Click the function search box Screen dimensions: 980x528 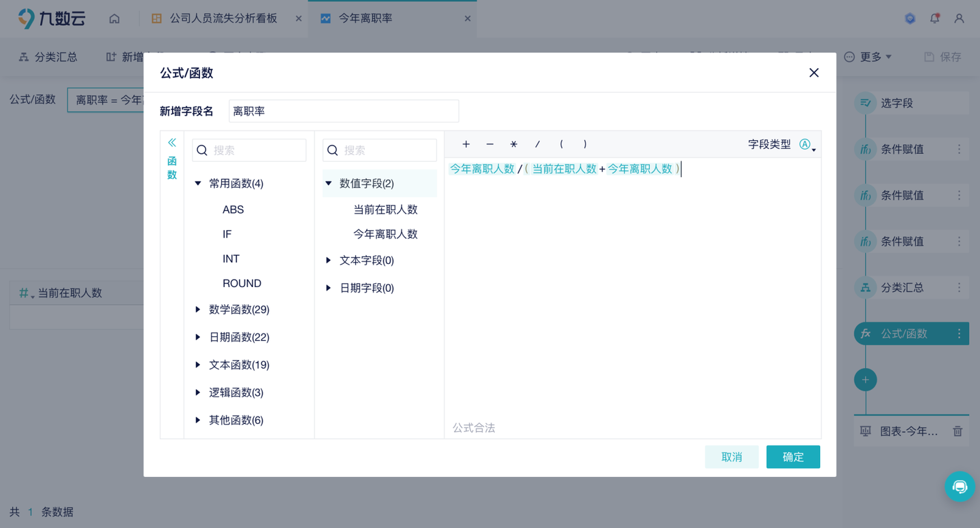coord(249,150)
